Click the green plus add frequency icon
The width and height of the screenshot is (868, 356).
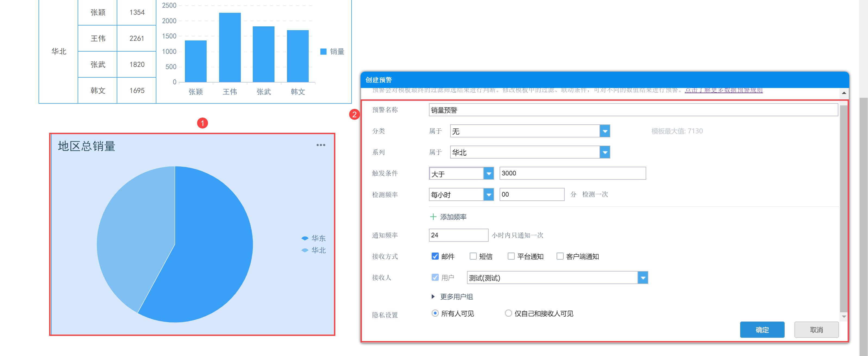(x=433, y=217)
